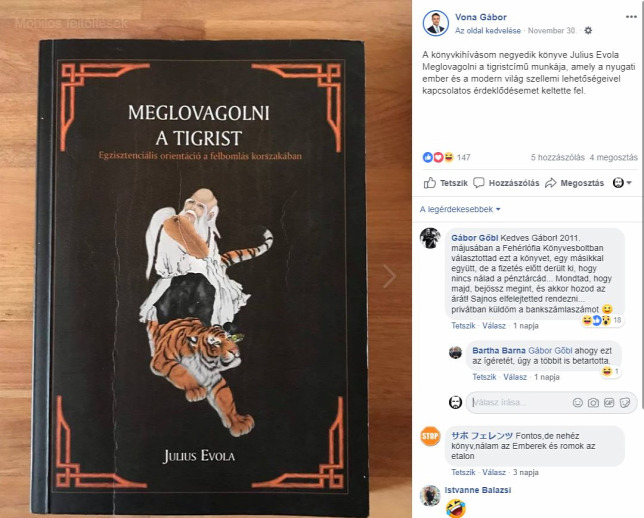This screenshot has height=518, width=644.
Task: Share the post via Megosztás
Action: coord(575,183)
